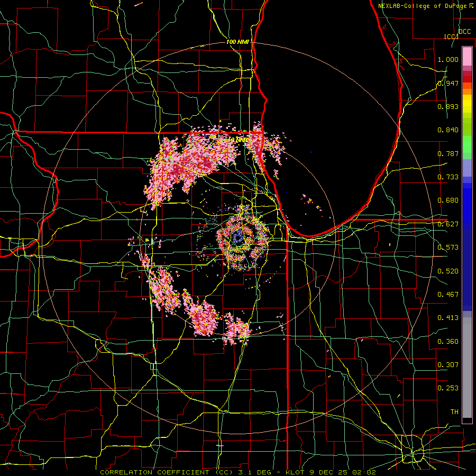Pick the light pink swatch beside 1.000

coord(467,56)
